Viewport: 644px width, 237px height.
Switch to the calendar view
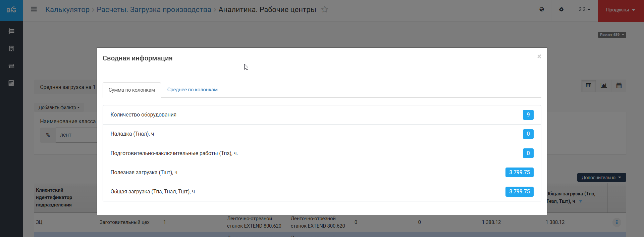(x=619, y=86)
